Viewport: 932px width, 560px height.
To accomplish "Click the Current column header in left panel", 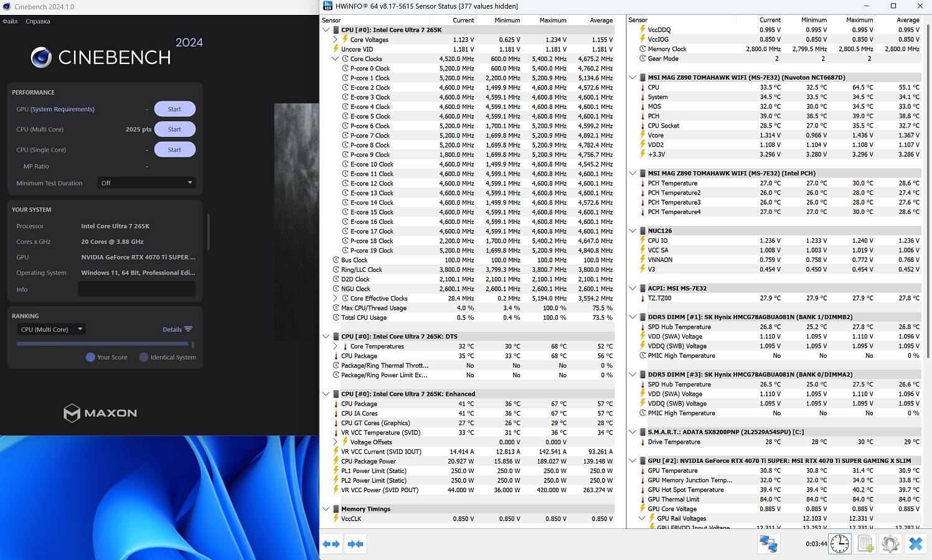I will pyautogui.click(x=463, y=20).
